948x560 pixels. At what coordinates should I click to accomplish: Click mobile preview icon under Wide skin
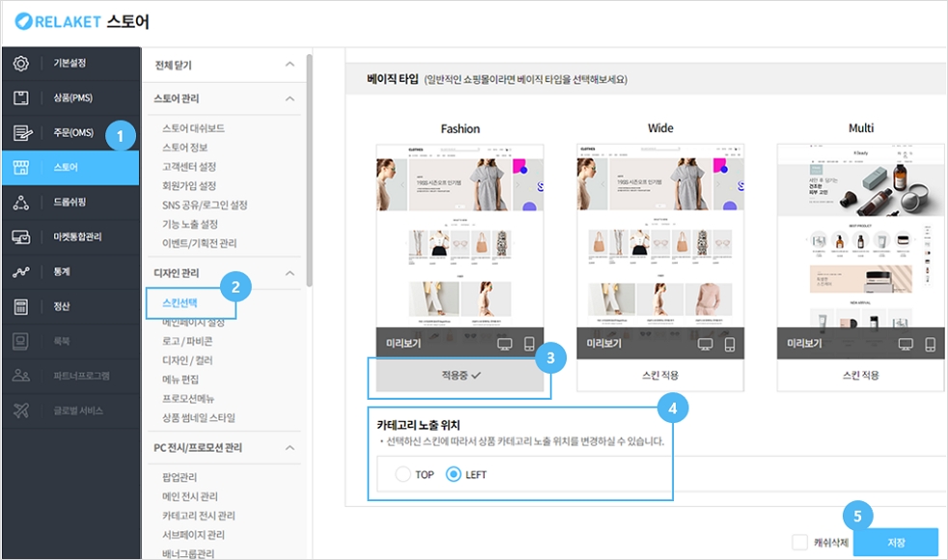730,344
